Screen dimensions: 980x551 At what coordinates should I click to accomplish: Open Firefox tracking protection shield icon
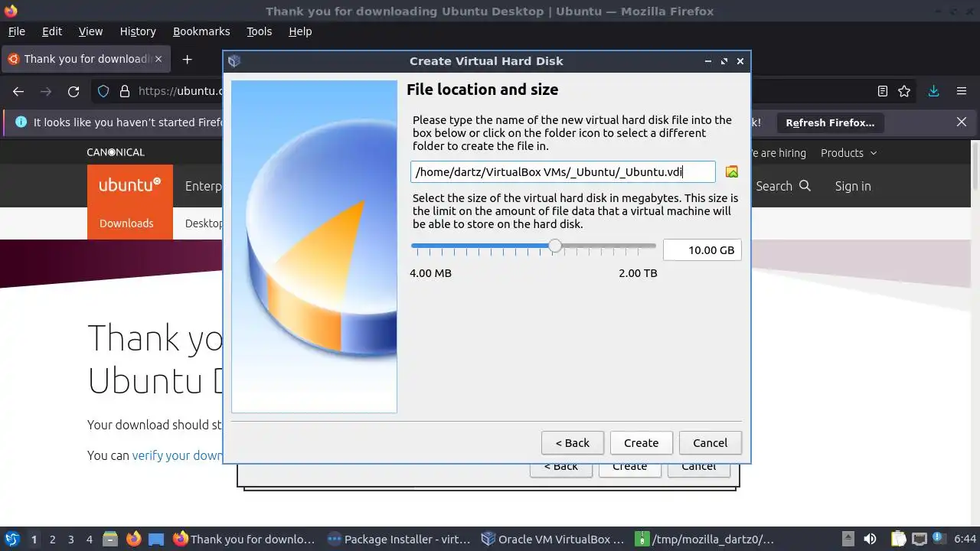103,91
